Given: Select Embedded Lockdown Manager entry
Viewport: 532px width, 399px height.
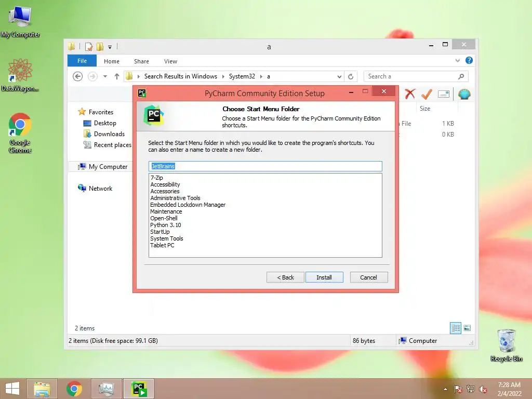Looking at the screenshot, I should [x=188, y=205].
